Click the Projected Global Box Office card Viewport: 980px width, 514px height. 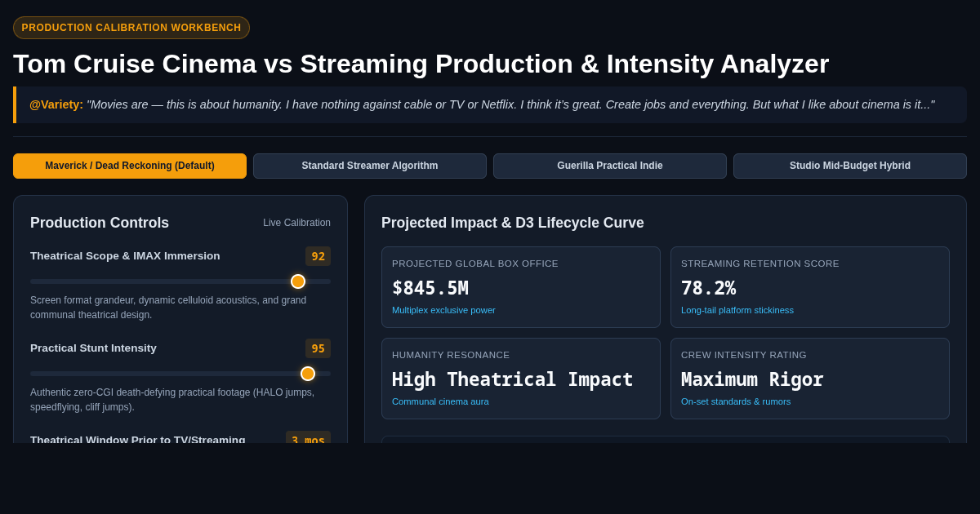(x=521, y=287)
